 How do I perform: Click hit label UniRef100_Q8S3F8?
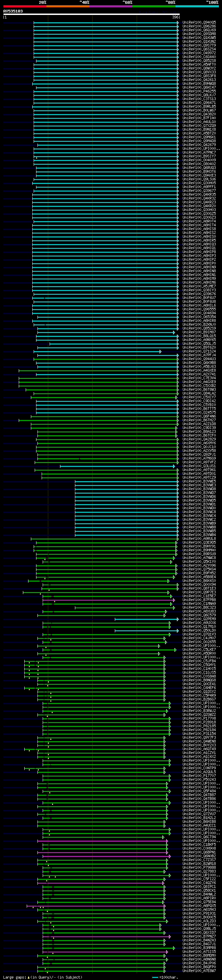tap(199, 76)
